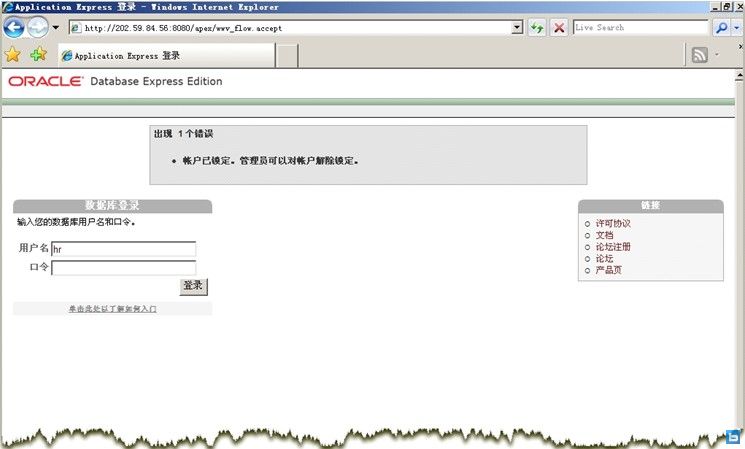This screenshot has width=745, height=449.
Task: Expand the address bar history dropdown
Action: 517,28
